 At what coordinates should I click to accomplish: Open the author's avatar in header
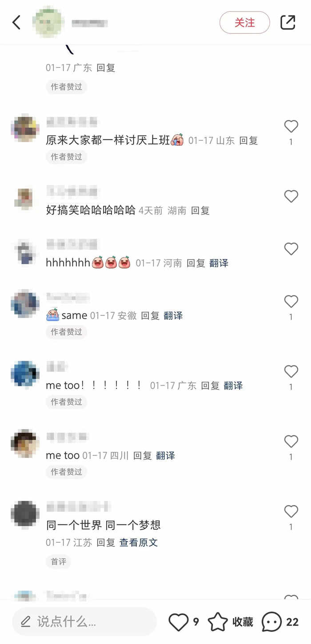[x=48, y=22]
